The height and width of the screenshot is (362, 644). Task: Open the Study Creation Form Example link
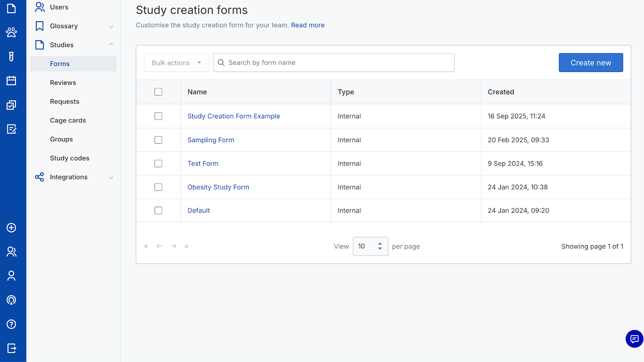[x=233, y=116]
